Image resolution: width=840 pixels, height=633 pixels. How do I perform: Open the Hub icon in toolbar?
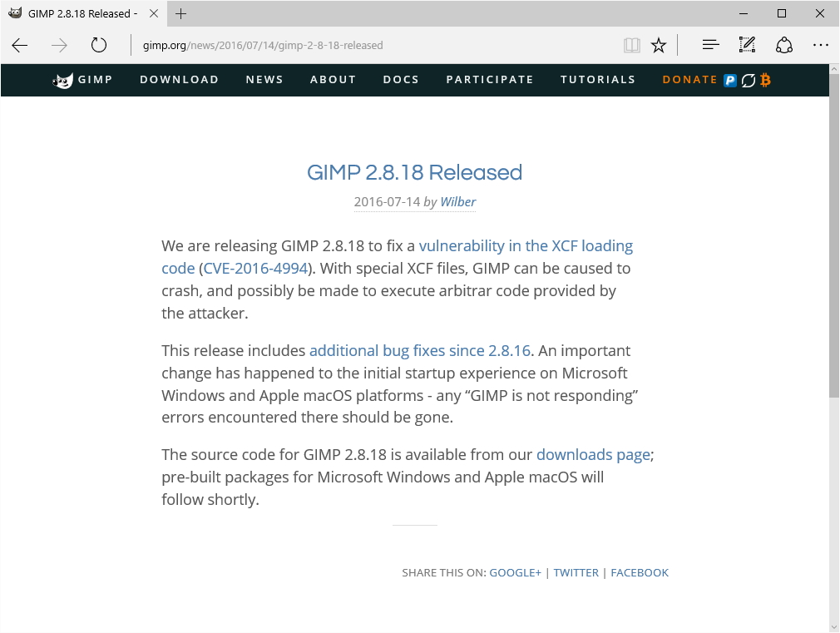(x=710, y=46)
